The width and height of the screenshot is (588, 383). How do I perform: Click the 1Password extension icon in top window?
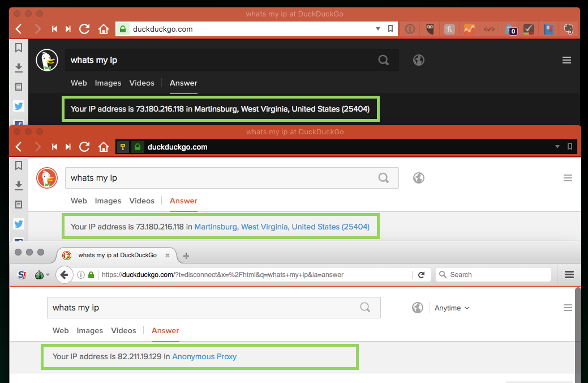[410, 29]
